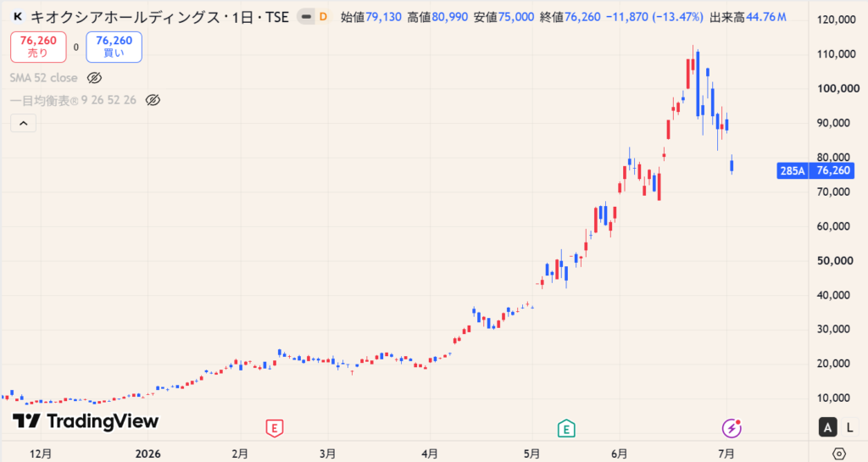This screenshot has height=462, width=868.
Task: Click the TradingView logo
Action: click(x=86, y=421)
